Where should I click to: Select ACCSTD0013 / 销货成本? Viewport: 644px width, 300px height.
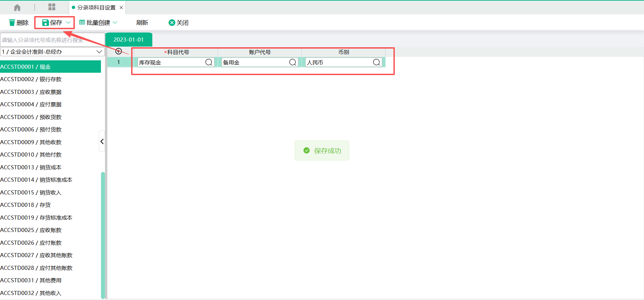(x=50, y=167)
